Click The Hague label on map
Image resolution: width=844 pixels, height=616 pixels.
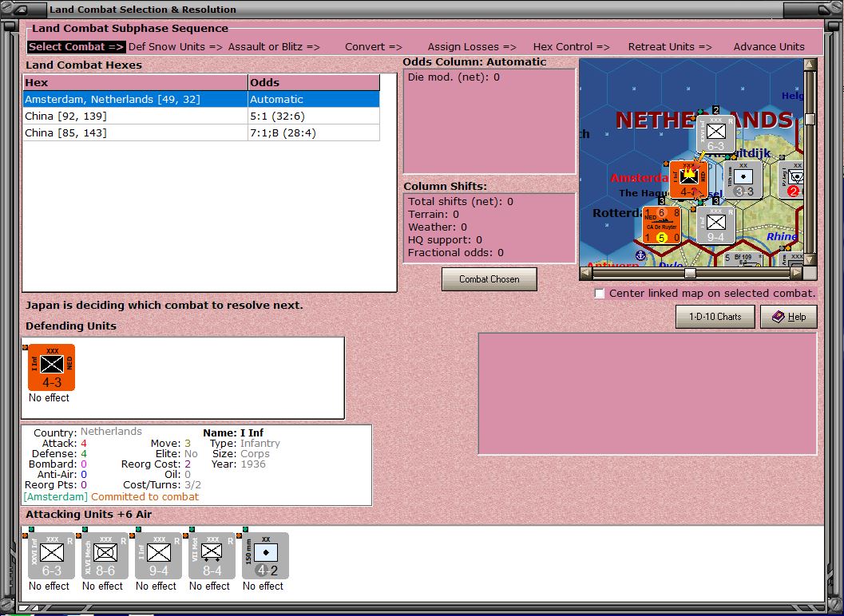[x=644, y=192]
